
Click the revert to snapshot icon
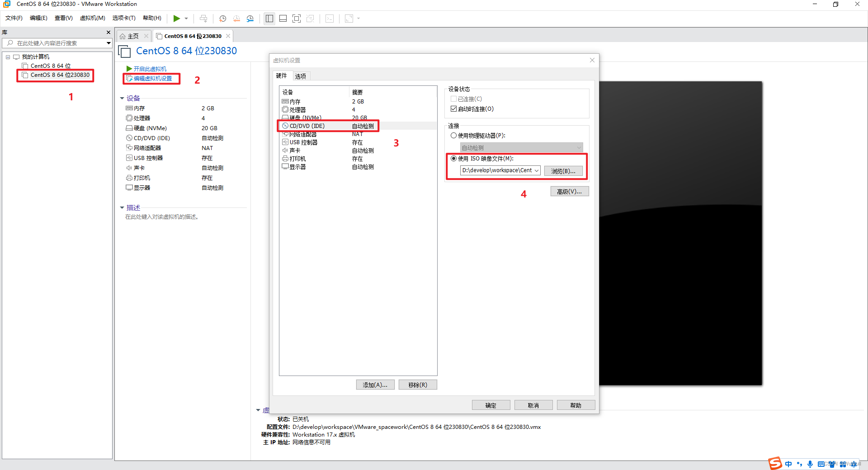click(236, 19)
